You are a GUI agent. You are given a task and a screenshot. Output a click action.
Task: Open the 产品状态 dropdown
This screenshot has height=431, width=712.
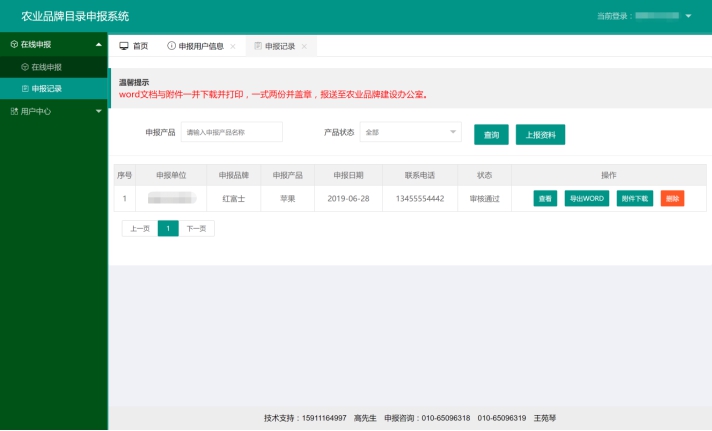[410, 132]
